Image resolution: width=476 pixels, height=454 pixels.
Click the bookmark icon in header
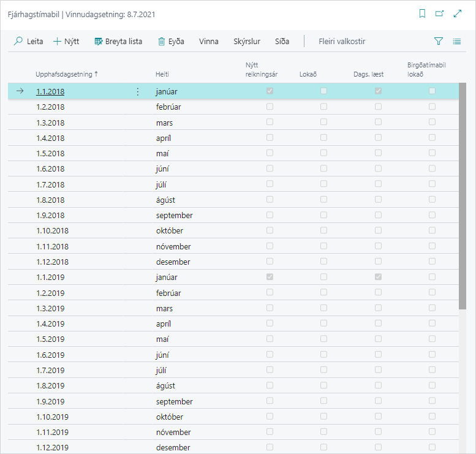click(422, 13)
